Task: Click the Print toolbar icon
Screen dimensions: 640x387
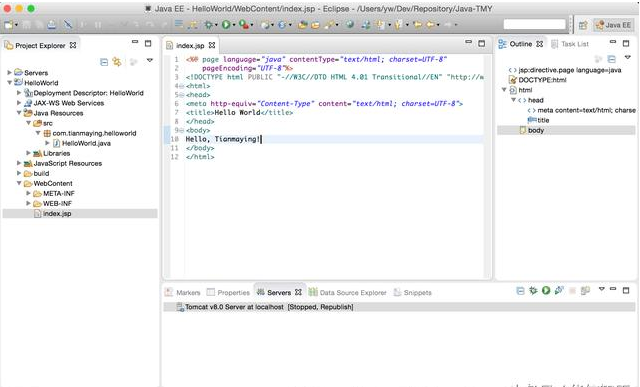Action: pyautogui.click(x=51, y=25)
